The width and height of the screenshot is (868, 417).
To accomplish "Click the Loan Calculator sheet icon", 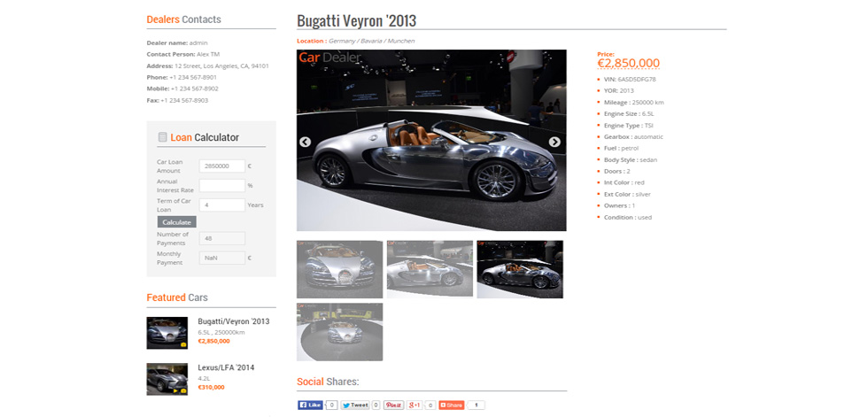I will tap(163, 137).
